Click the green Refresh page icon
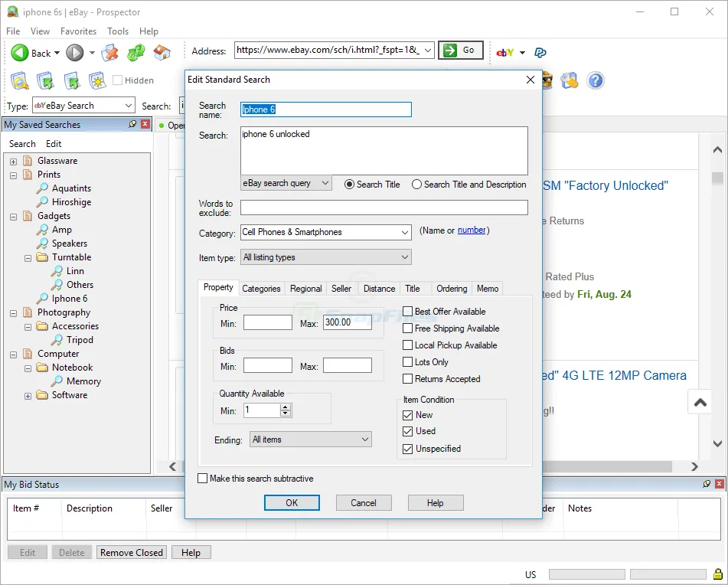Image resolution: width=728 pixels, height=585 pixels. coord(136,53)
